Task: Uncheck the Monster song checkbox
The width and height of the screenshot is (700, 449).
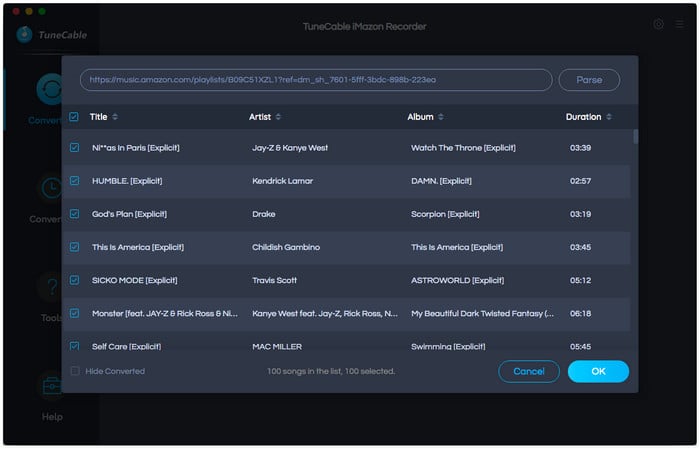Action: [x=75, y=313]
